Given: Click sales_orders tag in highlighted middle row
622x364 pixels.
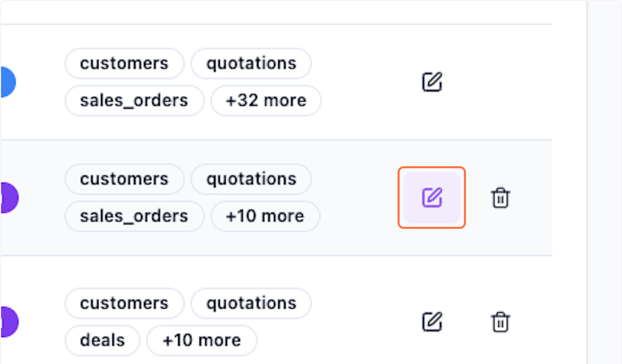Looking at the screenshot, I should pyautogui.click(x=134, y=216).
